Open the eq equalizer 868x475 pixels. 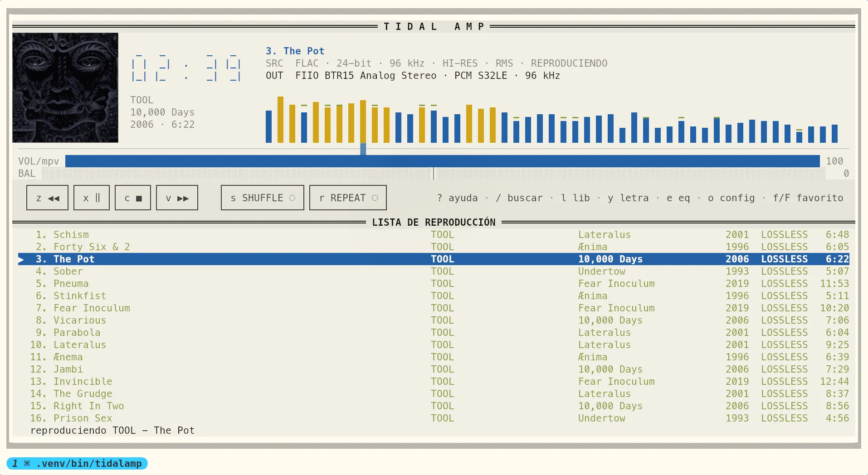click(678, 198)
